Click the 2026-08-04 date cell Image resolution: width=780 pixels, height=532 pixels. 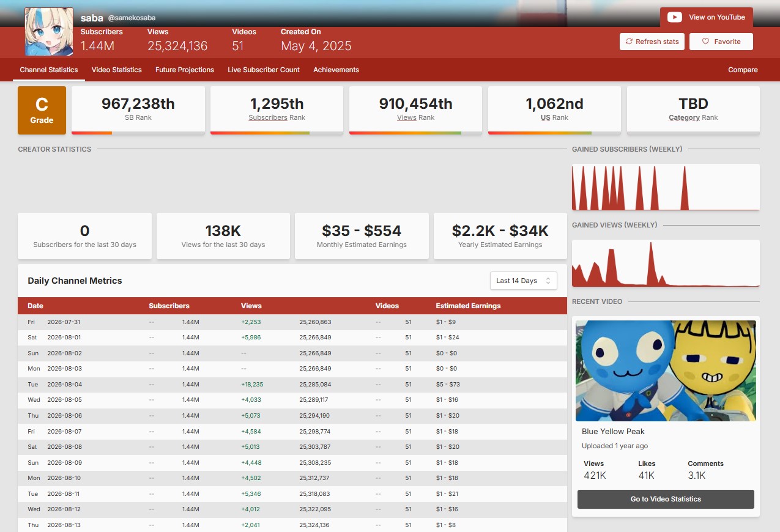(x=64, y=385)
